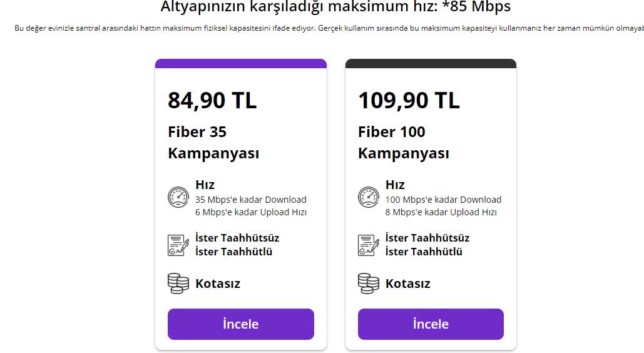Open the Fiber 35 Kampanyası title
The height and width of the screenshot is (353, 644).
tap(213, 143)
